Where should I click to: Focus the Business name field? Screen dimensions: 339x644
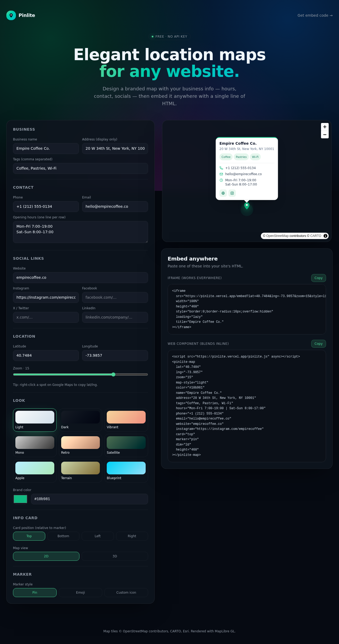[x=46, y=148]
